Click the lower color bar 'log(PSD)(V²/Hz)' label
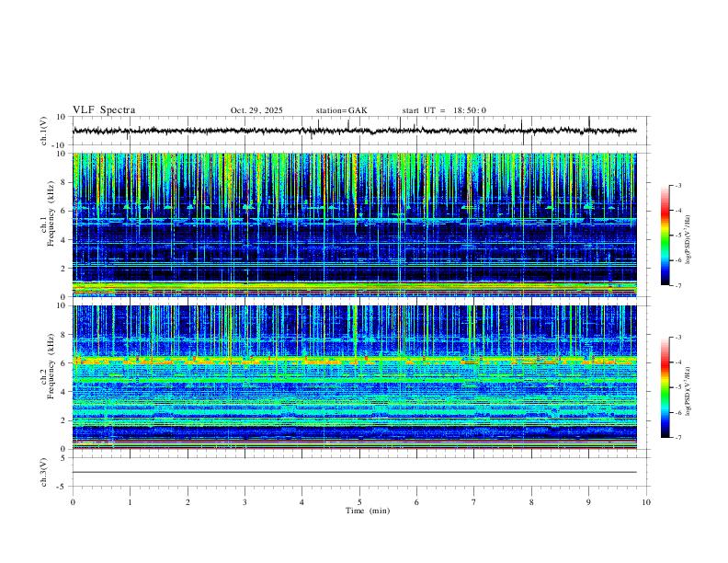 click(688, 391)
